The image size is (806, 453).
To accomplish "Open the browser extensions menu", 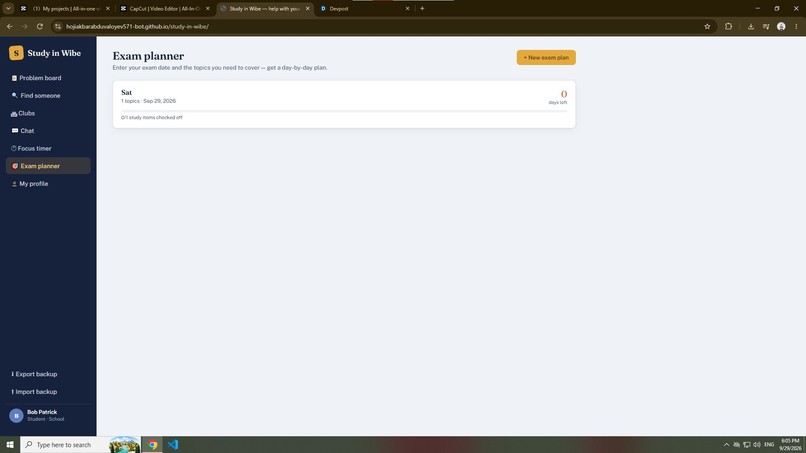I will pyautogui.click(x=728, y=27).
